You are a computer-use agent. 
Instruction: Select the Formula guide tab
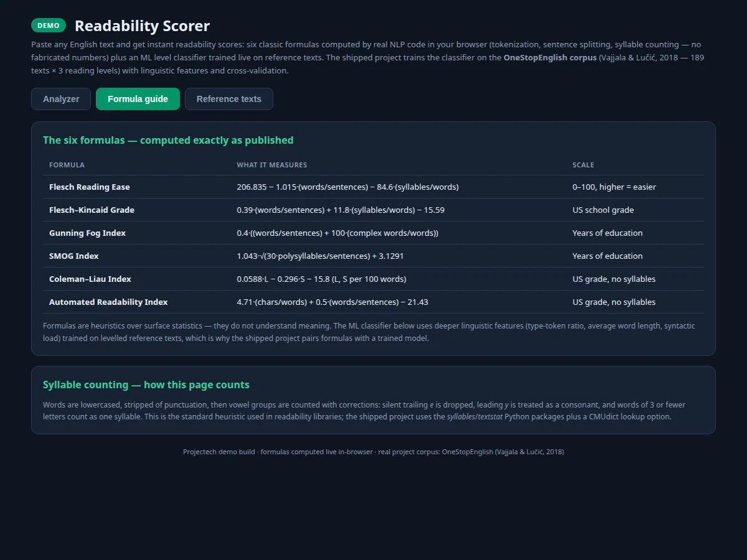(138, 99)
